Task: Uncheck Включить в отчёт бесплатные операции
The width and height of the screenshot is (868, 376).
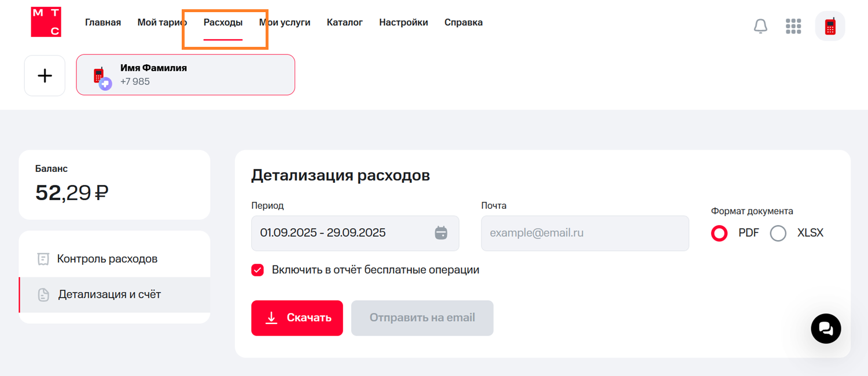Action: 257,270
